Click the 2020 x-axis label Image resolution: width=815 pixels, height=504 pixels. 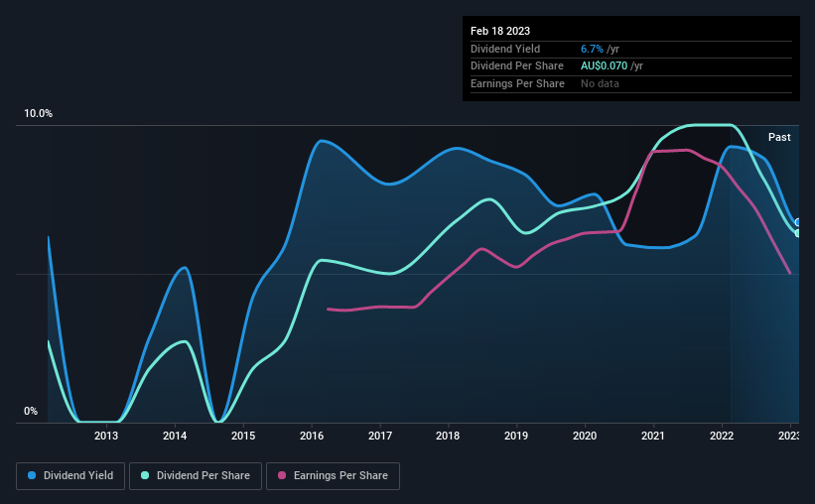pyautogui.click(x=585, y=436)
